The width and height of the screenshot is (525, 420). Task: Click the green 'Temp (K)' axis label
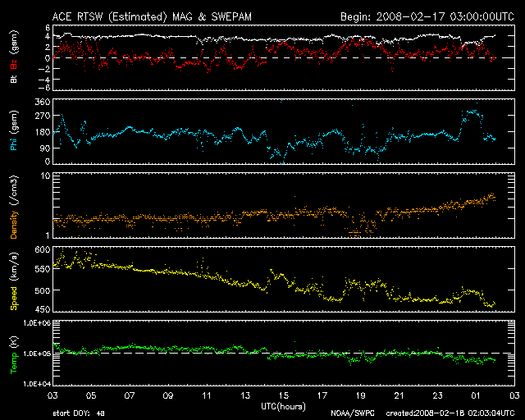pyautogui.click(x=14, y=354)
